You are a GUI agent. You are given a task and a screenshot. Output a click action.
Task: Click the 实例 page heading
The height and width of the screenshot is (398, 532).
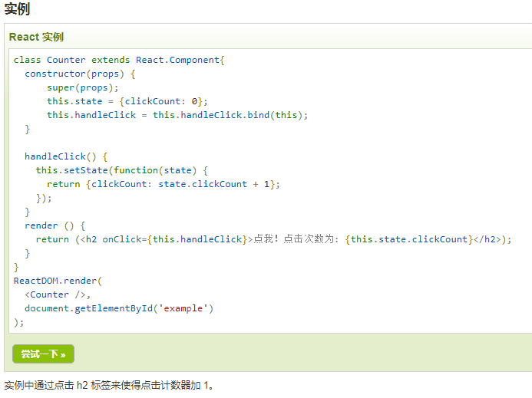tap(17, 9)
